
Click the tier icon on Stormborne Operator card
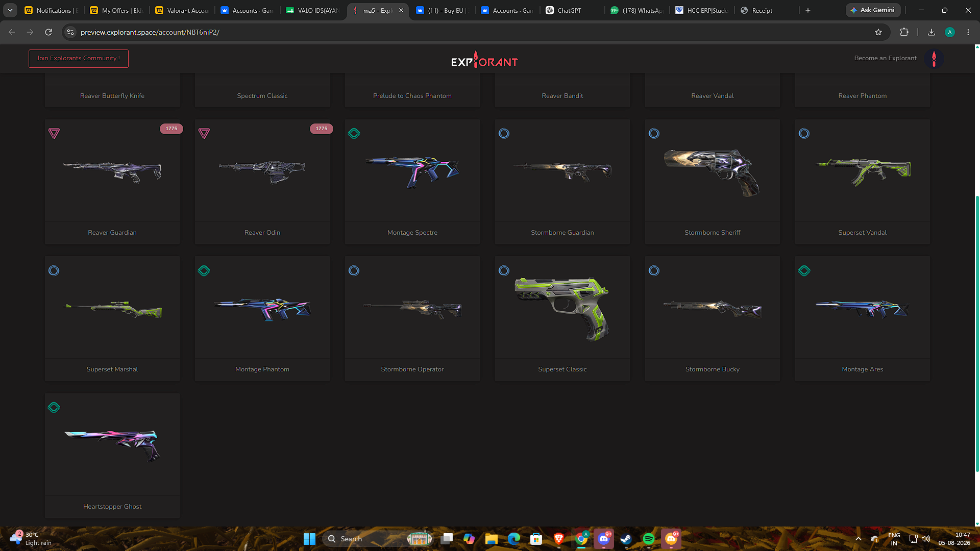[354, 271]
